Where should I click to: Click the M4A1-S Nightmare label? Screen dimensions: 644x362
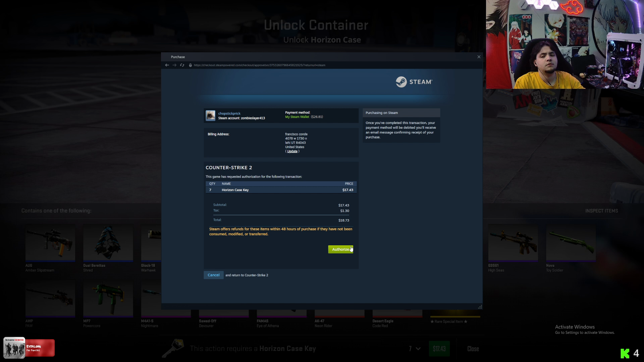[150, 323]
